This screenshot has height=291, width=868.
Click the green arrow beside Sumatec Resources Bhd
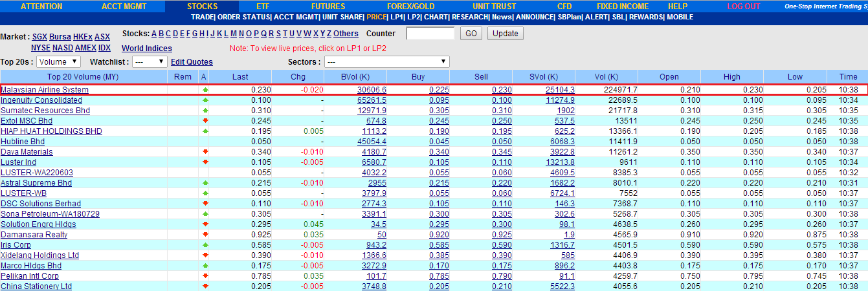[x=205, y=111]
